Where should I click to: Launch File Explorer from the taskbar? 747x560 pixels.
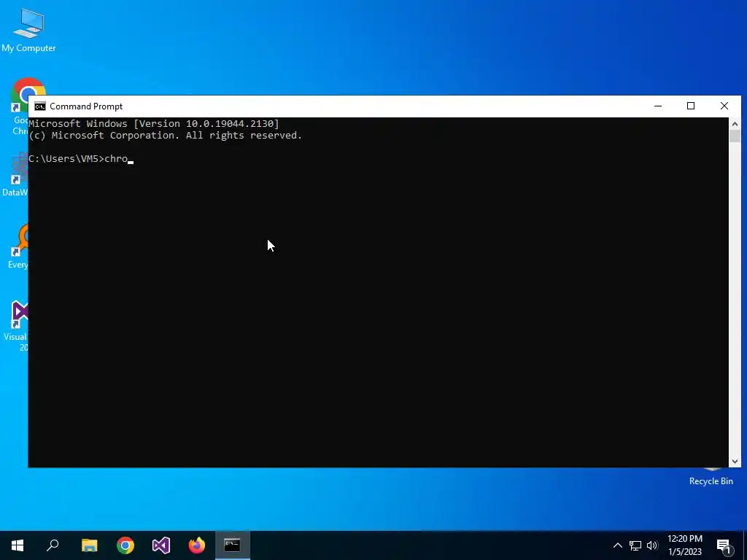pyautogui.click(x=89, y=545)
